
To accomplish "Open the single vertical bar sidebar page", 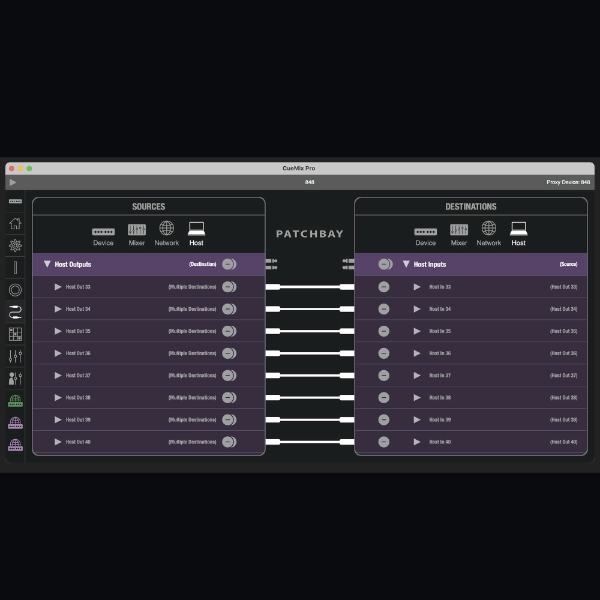I will (x=15, y=267).
